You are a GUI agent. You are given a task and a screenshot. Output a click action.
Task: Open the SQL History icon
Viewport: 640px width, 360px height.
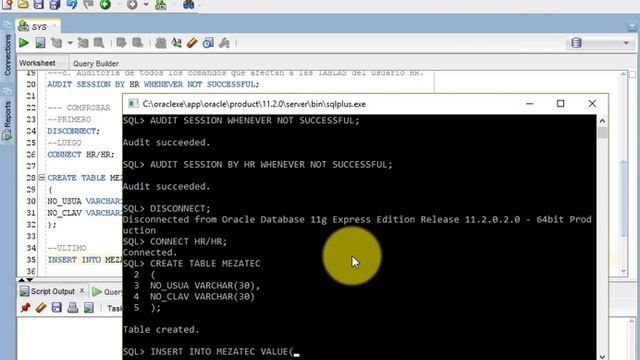coord(208,42)
